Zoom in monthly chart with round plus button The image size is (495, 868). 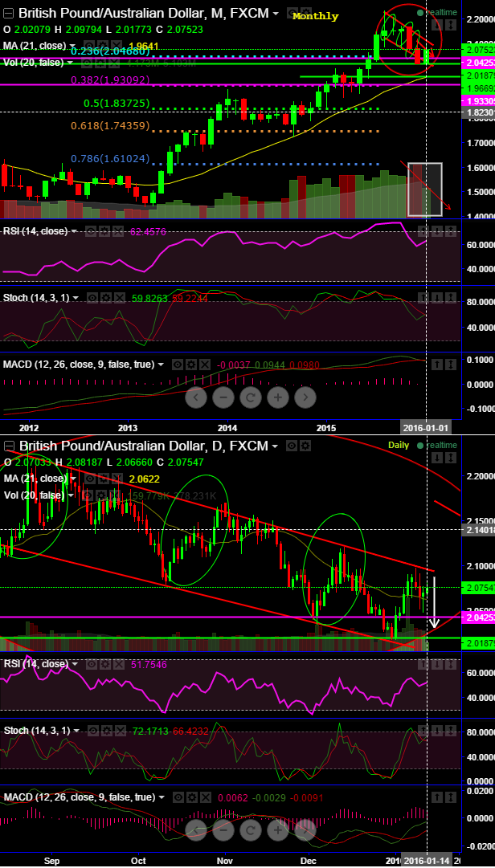pos(277,397)
